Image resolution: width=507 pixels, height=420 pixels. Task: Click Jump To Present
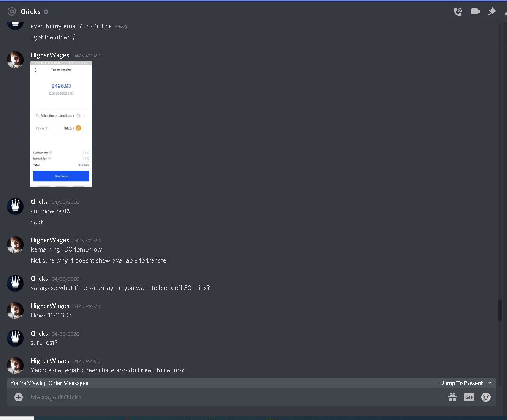pyautogui.click(x=462, y=383)
